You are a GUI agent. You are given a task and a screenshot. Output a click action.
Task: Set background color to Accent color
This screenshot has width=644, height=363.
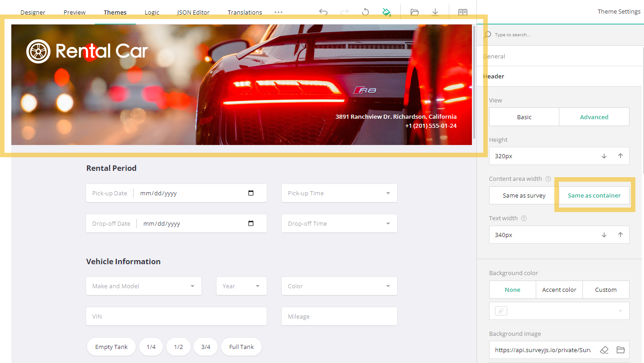pyautogui.click(x=559, y=290)
